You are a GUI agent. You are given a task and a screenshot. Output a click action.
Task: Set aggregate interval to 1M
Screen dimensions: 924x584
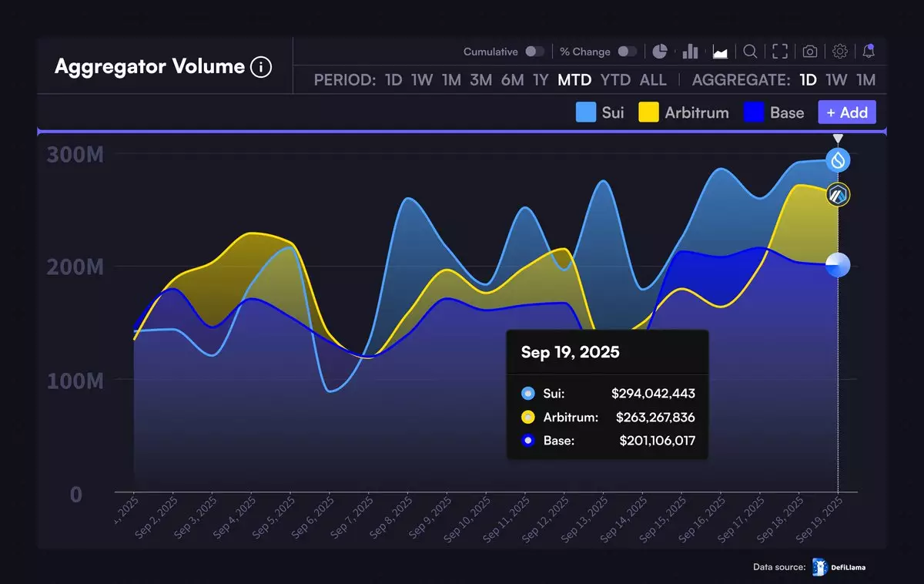click(865, 80)
